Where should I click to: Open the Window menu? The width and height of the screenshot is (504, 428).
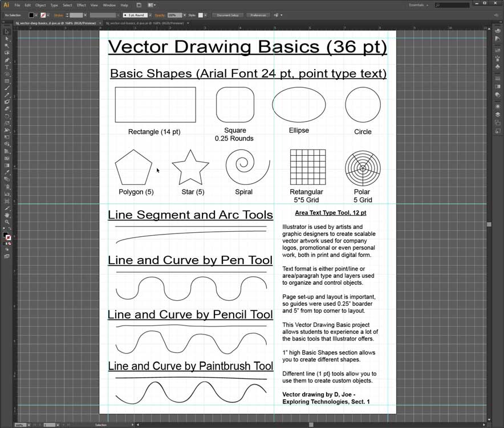click(109, 5)
